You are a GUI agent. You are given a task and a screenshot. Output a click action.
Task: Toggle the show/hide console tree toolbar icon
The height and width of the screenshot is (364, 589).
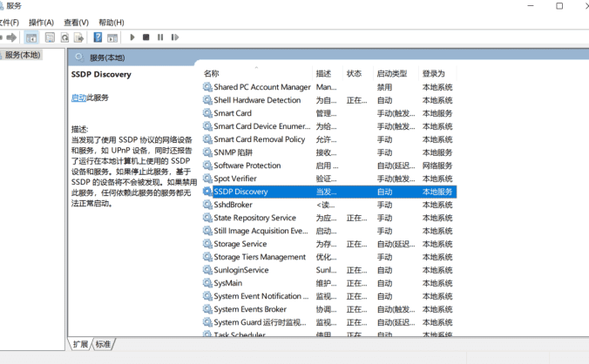tap(31, 37)
